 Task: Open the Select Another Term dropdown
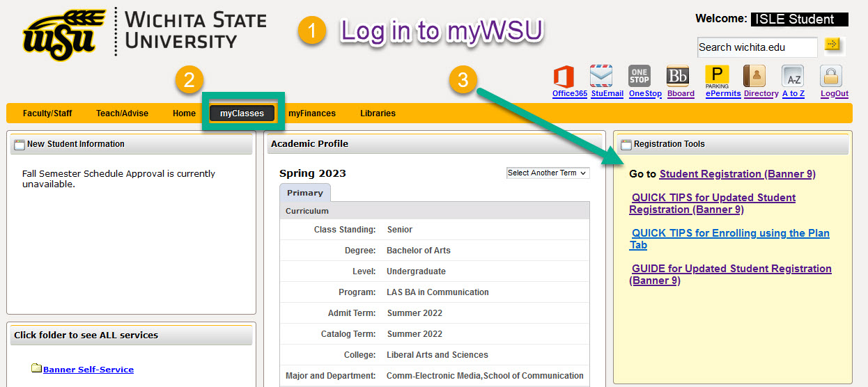[x=548, y=173]
